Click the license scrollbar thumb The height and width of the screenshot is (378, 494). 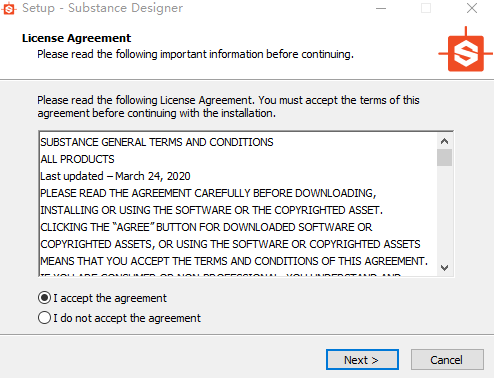pyautogui.click(x=444, y=157)
